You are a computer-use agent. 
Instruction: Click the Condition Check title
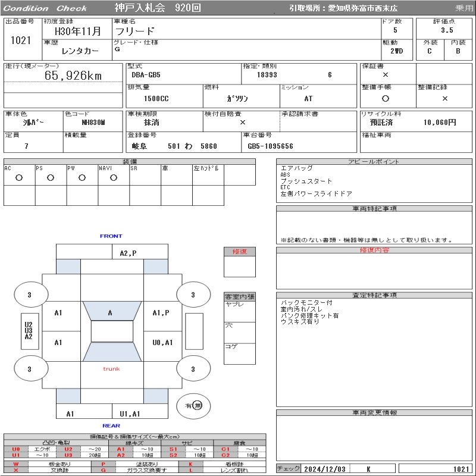[45, 8]
